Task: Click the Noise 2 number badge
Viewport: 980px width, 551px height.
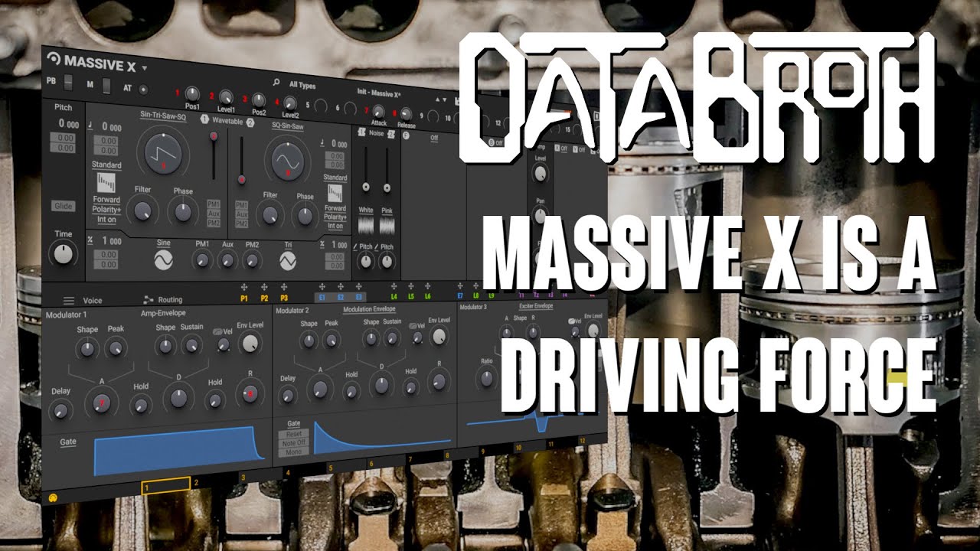Action: pos(393,135)
